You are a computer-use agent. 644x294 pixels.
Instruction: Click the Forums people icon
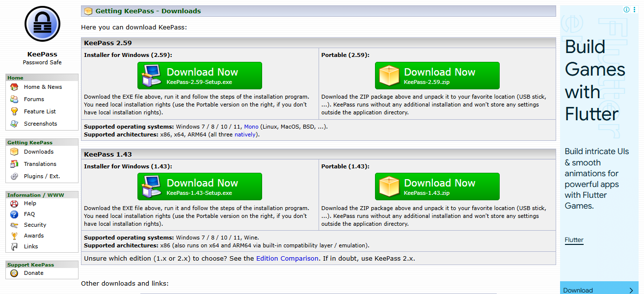pyautogui.click(x=14, y=99)
